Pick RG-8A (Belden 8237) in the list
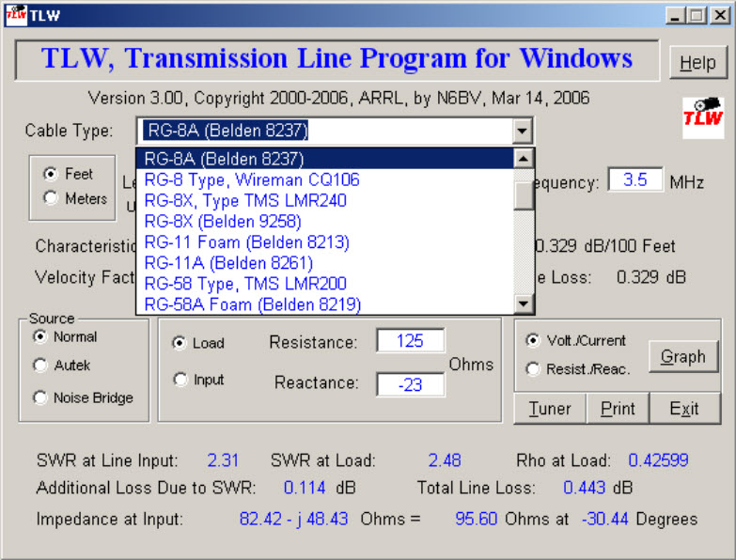 [324, 159]
